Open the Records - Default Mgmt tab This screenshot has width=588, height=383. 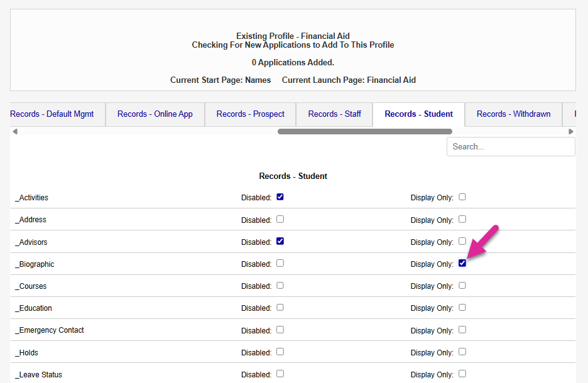(52, 114)
